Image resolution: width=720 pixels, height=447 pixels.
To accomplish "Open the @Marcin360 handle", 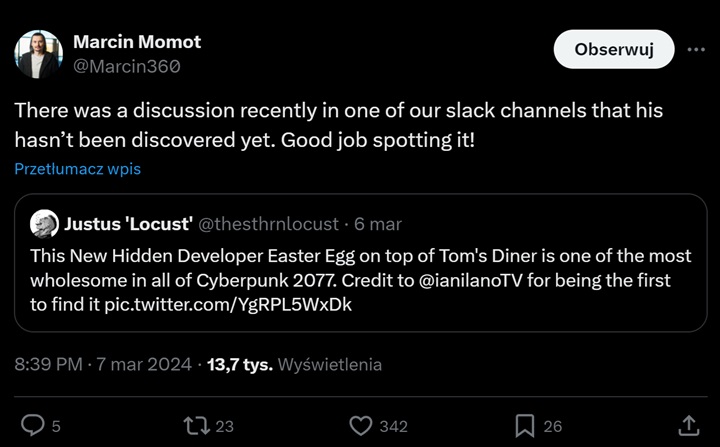I will 127,66.
